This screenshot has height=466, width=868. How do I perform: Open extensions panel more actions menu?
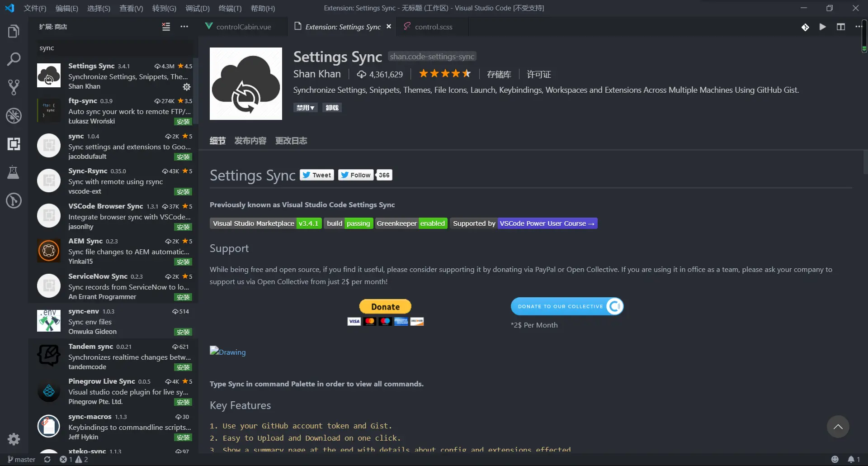pos(184,27)
